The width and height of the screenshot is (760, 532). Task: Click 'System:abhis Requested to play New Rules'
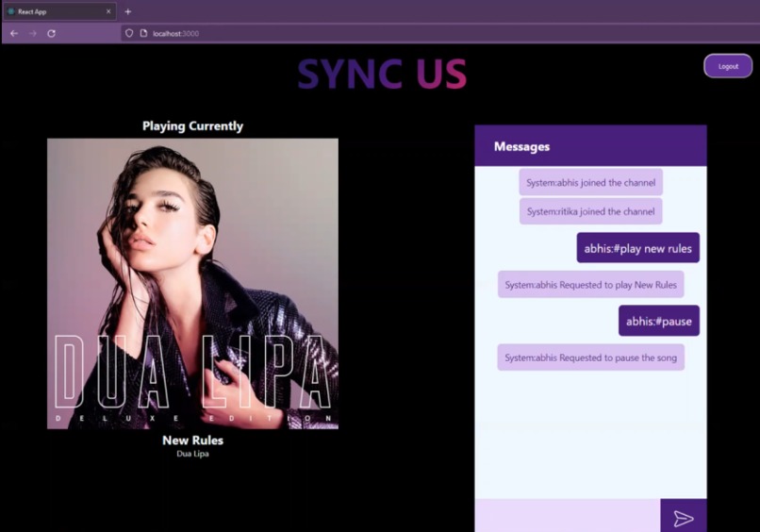tap(590, 285)
